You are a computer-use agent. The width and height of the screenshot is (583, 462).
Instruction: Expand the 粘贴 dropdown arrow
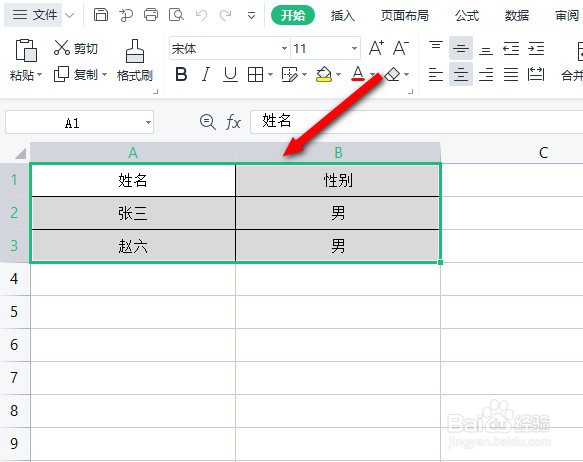coord(39,75)
